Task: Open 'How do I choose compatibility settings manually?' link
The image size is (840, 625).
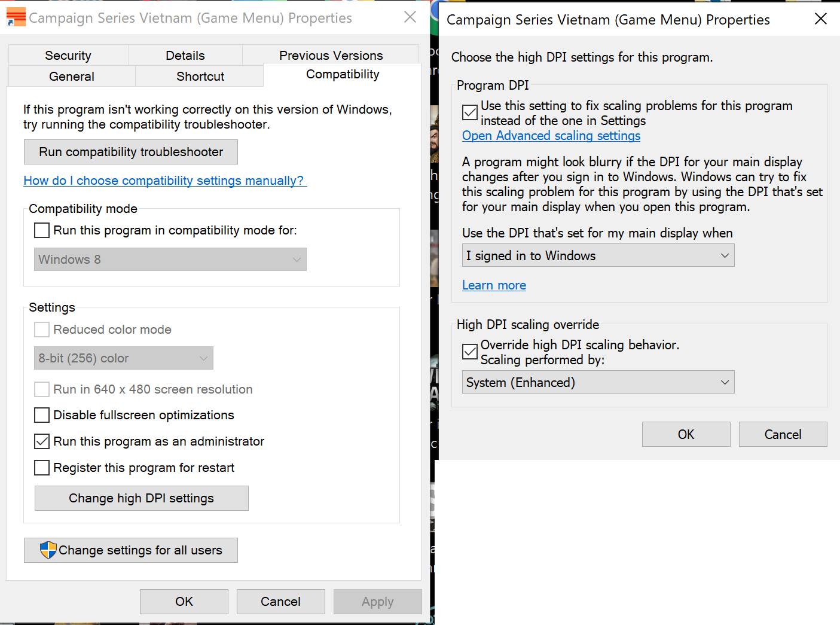Action: (165, 181)
